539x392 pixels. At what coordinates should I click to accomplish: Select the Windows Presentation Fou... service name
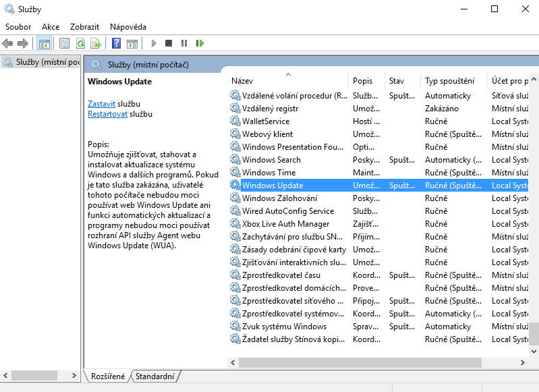(x=293, y=147)
